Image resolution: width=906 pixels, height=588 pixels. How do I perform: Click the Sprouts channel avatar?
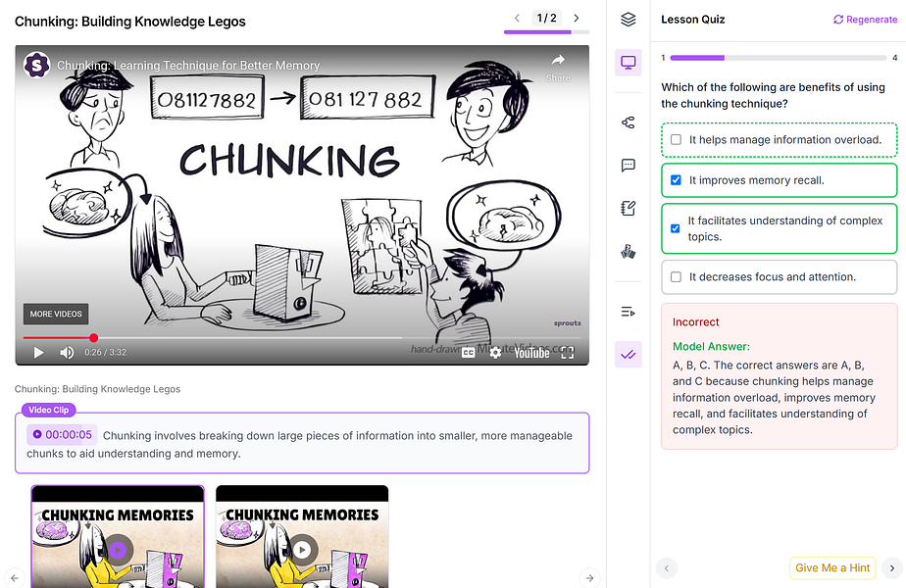tap(36, 65)
